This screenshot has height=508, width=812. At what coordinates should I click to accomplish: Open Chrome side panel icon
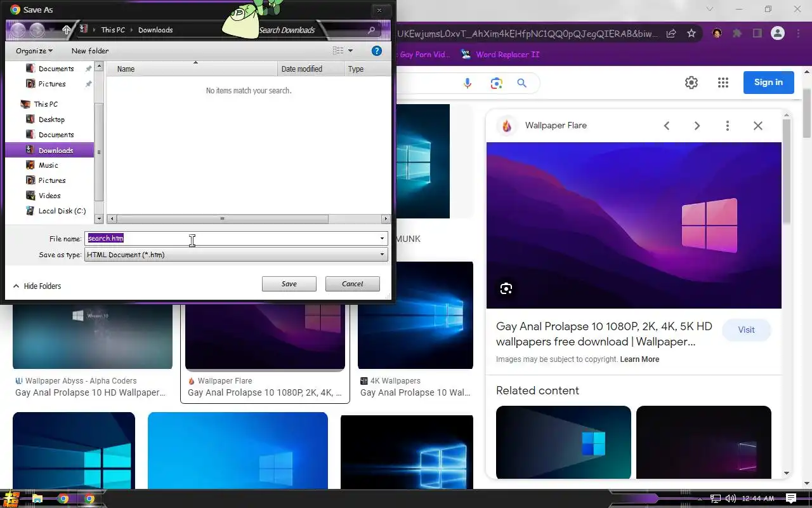[x=757, y=34]
